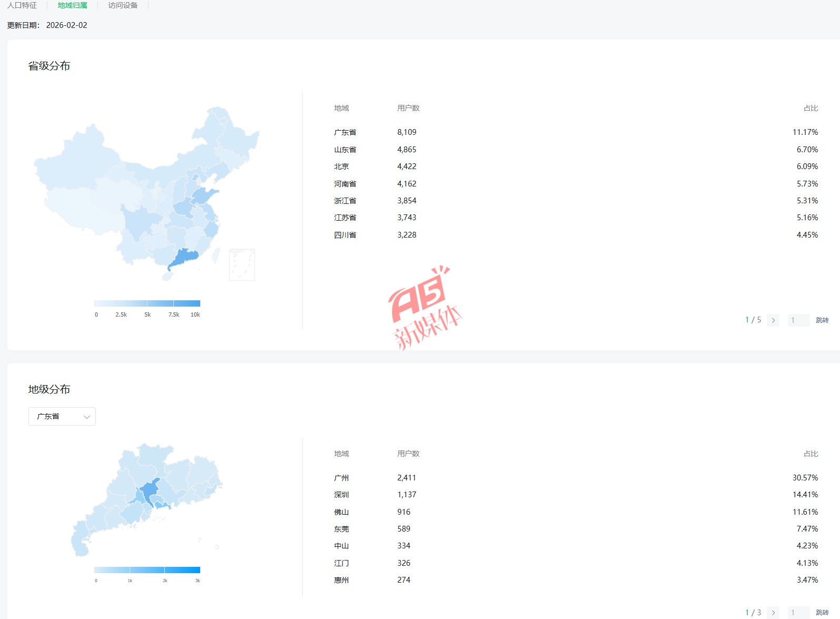Select the 广东省 row in province table
The width and height of the screenshot is (840, 619).
345,132
